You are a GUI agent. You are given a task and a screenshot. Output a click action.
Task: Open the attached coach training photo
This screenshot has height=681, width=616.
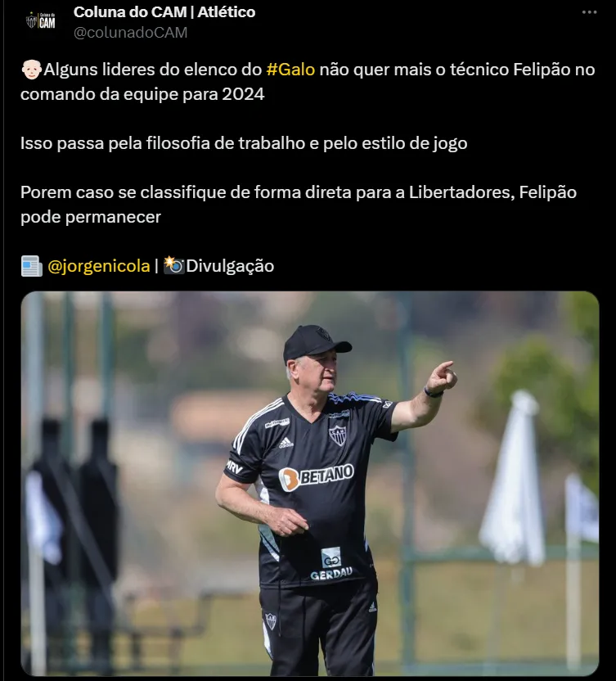click(310, 483)
